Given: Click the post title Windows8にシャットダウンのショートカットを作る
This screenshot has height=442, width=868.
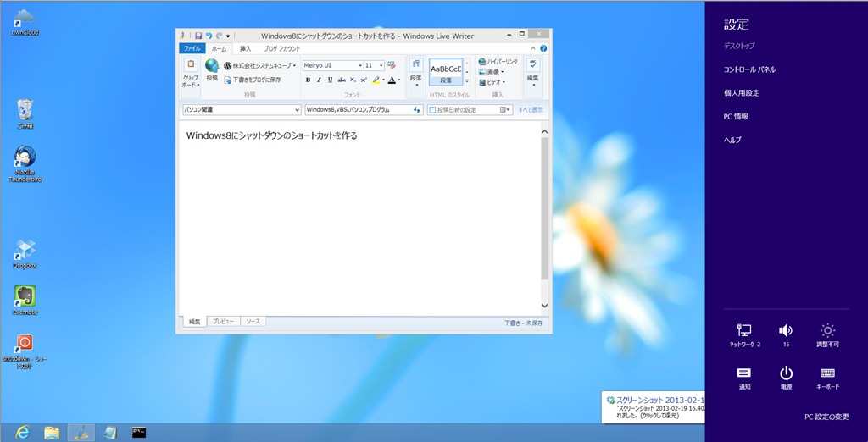Looking at the screenshot, I should [272, 135].
